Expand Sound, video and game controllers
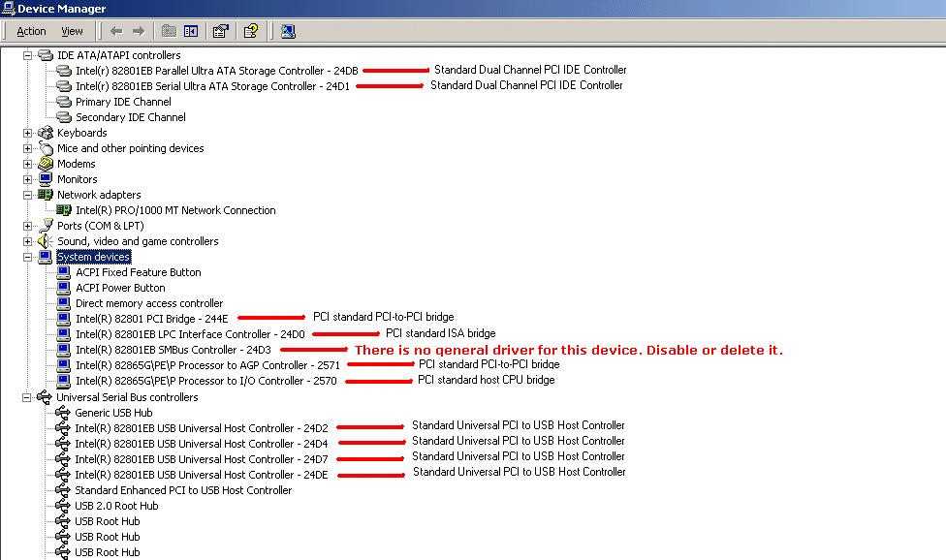Screen dimensions: 946x560 coord(28,241)
